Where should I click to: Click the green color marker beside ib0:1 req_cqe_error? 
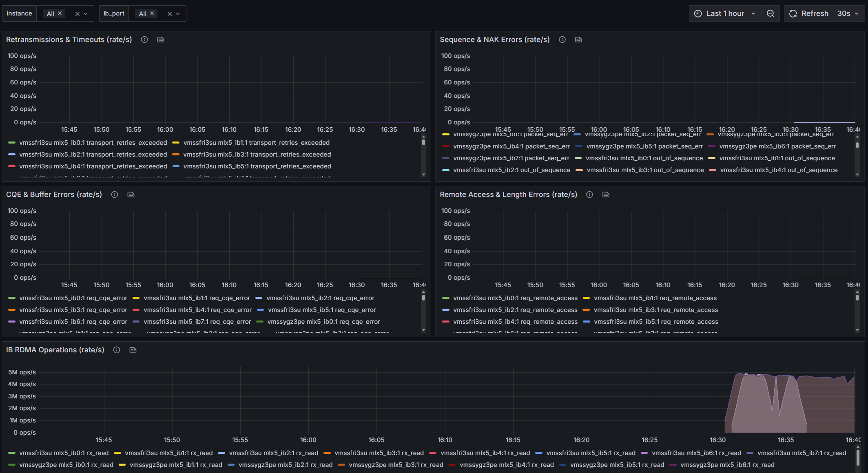[12, 298]
